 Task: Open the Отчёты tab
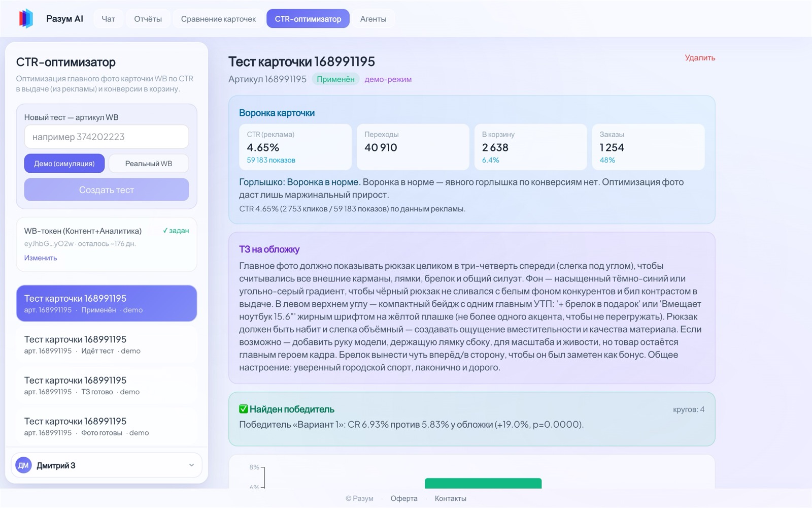148,19
